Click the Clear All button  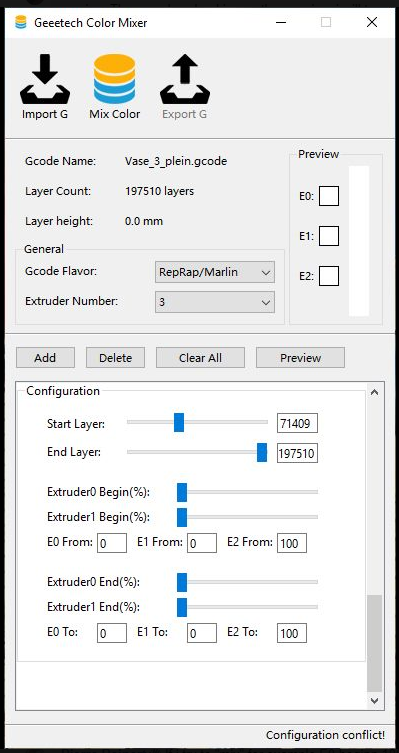coord(200,358)
